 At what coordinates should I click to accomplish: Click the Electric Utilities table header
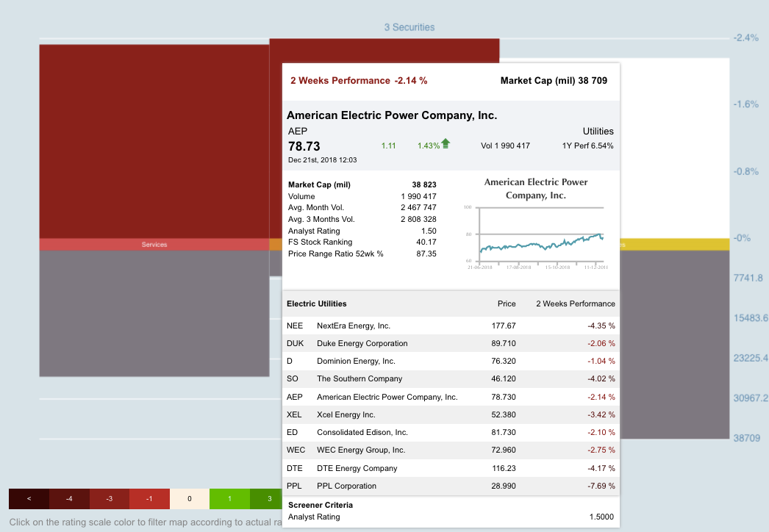317,303
